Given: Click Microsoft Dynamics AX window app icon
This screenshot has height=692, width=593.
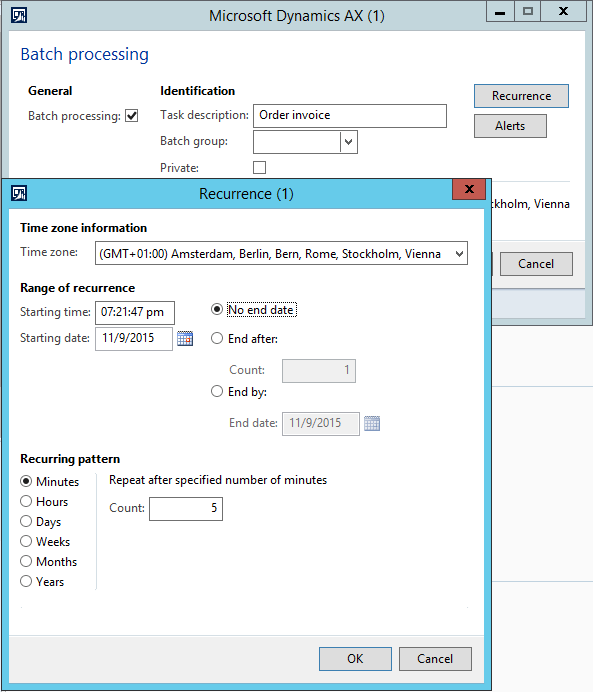Looking at the screenshot, I should click(x=19, y=15).
